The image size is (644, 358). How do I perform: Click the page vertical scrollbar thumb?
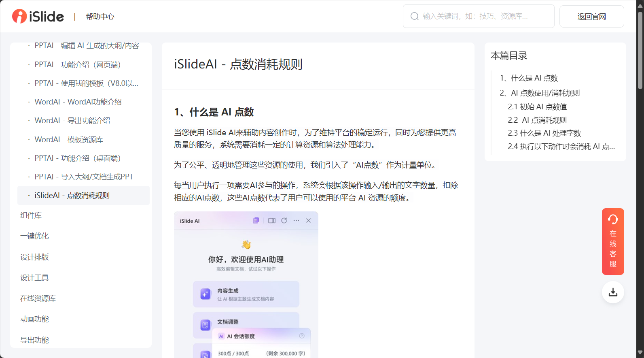pyautogui.click(x=640, y=51)
